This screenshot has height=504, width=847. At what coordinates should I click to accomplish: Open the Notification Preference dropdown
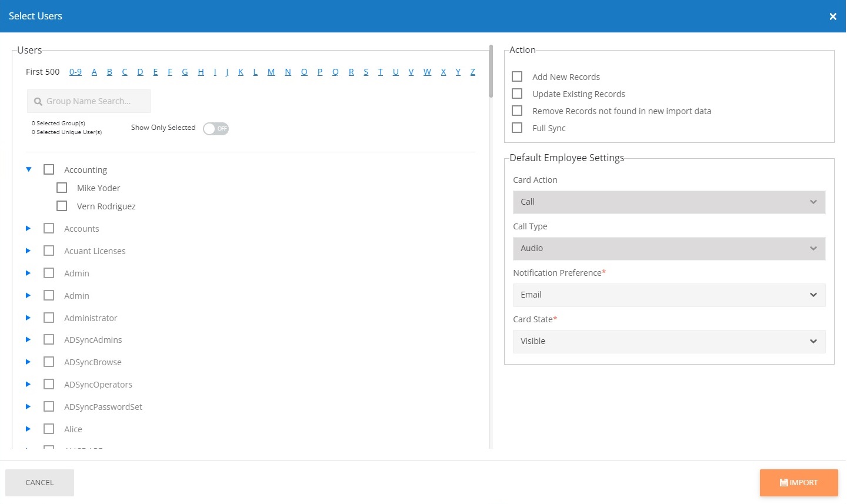(x=669, y=295)
